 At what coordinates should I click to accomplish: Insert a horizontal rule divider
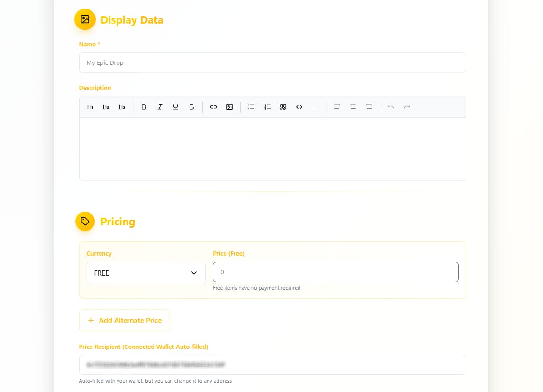coord(315,107)
